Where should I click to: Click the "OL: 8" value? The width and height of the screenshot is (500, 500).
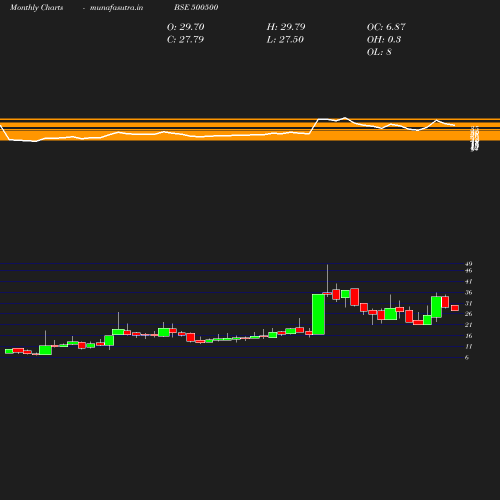pyautogui.click(x=379, y=52)
